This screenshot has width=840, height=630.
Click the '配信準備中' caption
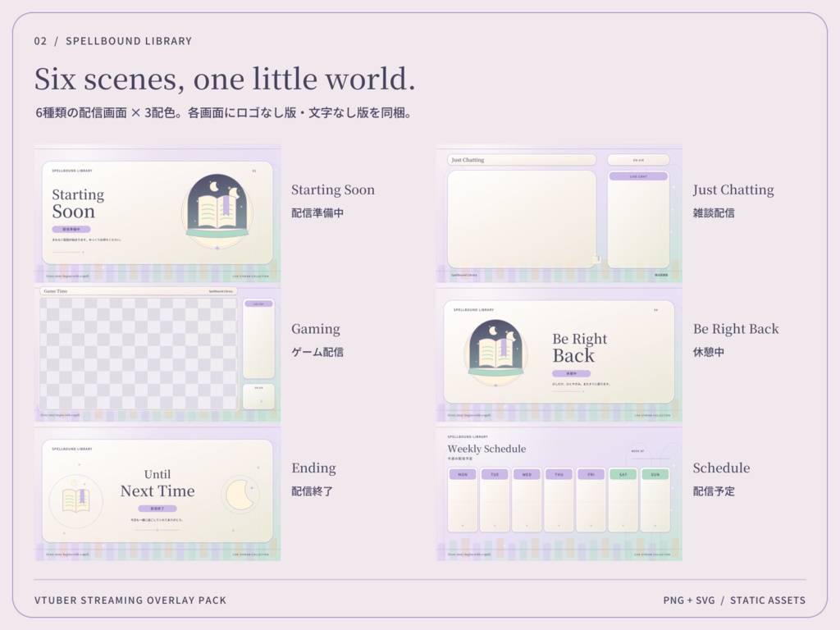tap(317, 212)
